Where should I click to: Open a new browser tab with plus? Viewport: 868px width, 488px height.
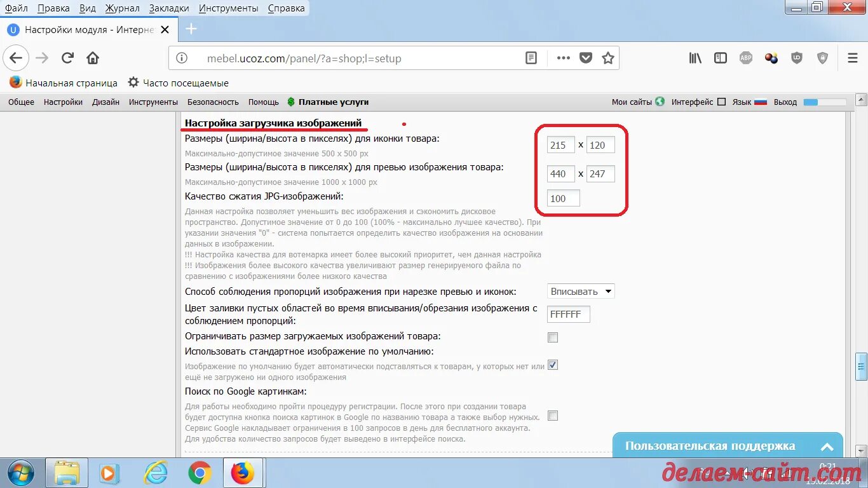pos(191,29)
